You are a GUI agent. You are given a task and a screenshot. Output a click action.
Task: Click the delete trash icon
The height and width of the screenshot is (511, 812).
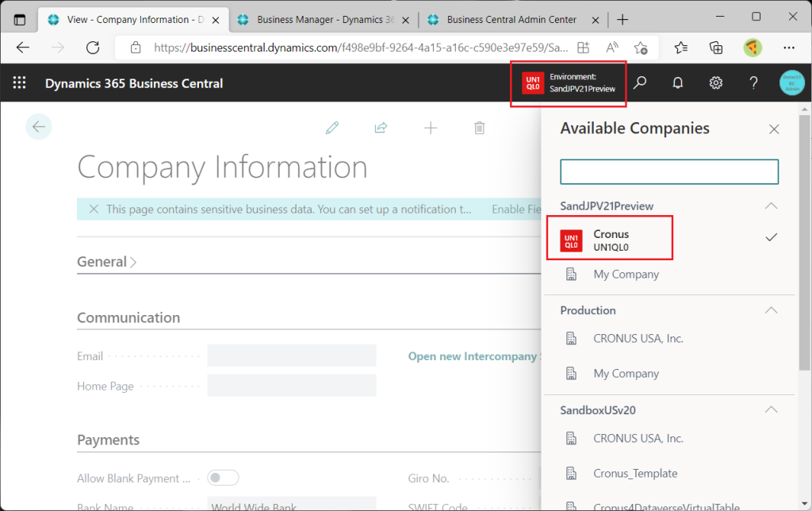480,128
